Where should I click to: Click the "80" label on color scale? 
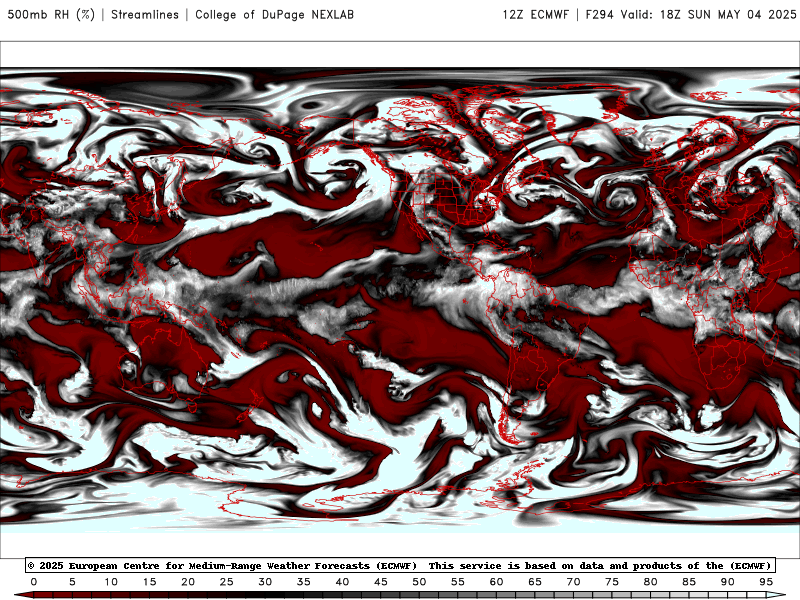click(x=651, y=582)
